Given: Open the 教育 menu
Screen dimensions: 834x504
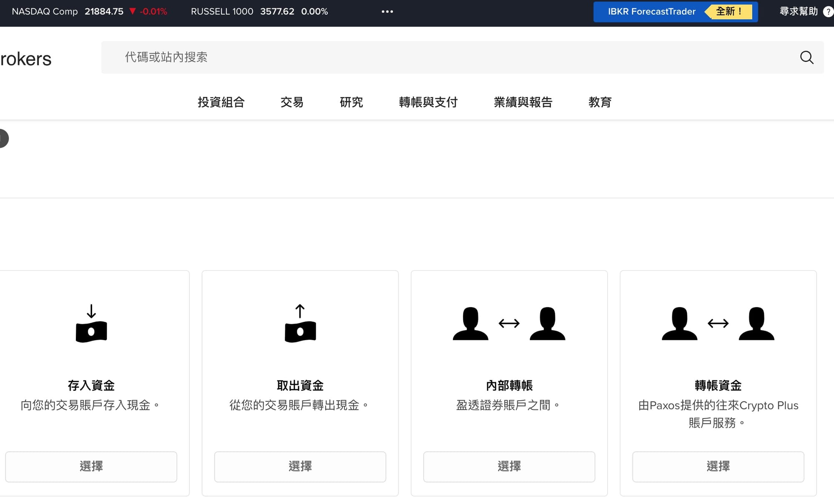Looking at the screenshot, I should pyautogui.click(x=600, y=102).
